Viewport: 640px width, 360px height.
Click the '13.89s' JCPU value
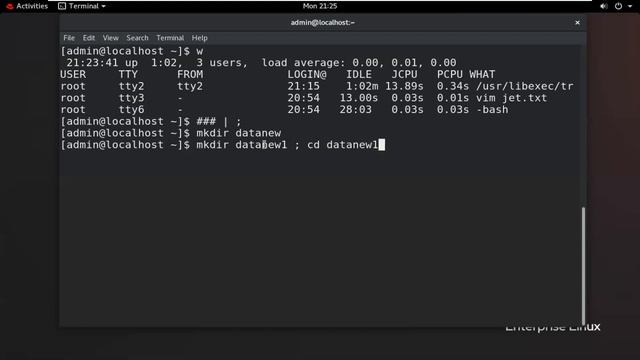point(404,86)
